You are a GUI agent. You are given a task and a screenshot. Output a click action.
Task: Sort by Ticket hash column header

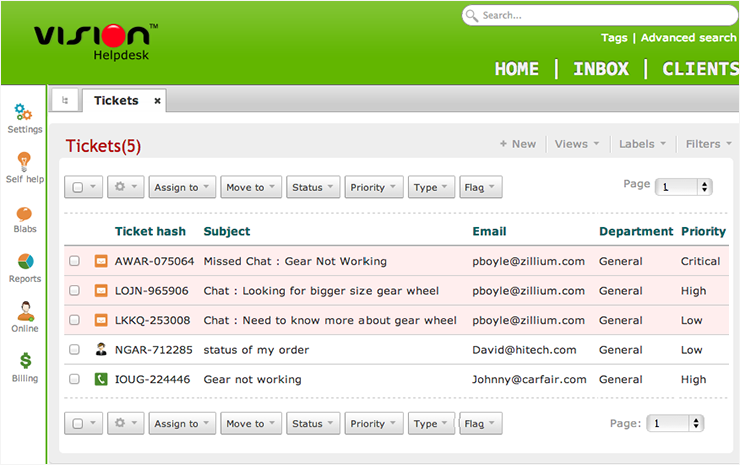point(150,231)
